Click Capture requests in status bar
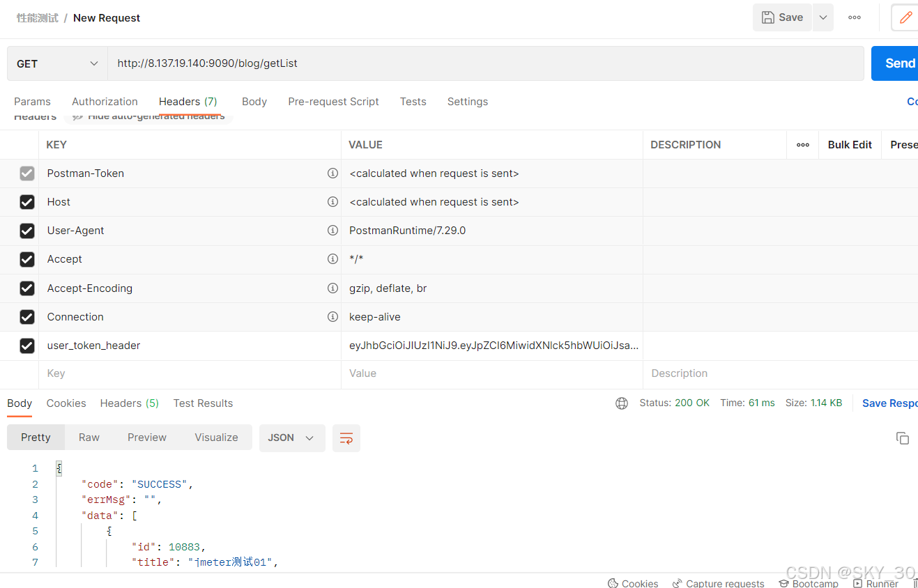 point(718,583)
